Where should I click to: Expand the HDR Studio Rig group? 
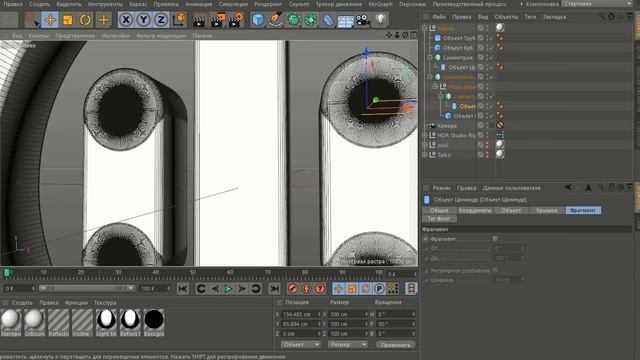[x=425, y=135]
